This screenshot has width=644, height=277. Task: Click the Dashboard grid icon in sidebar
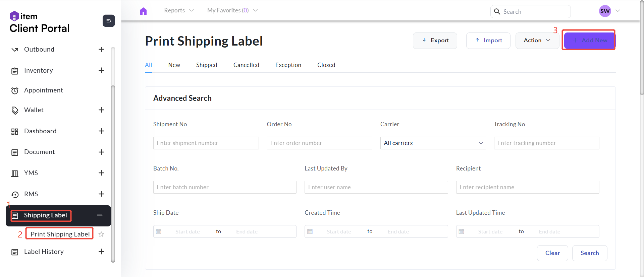tap(15, 131)
